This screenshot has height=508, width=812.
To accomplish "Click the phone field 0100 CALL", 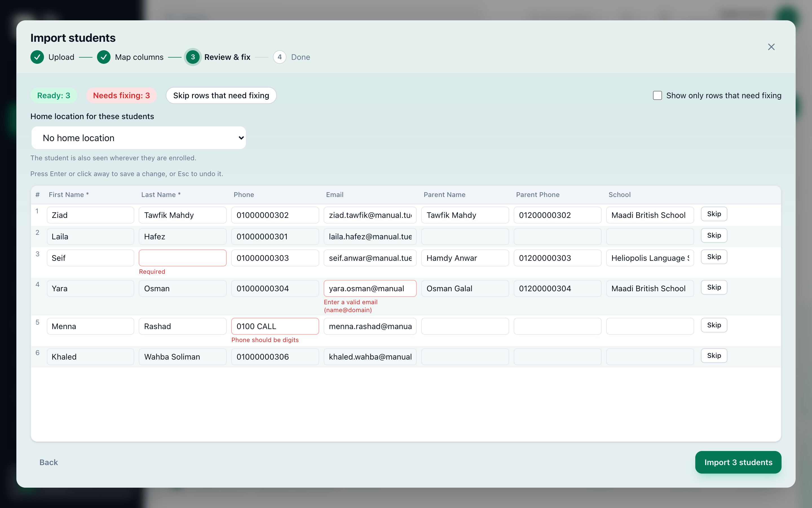I will [275, 326].
